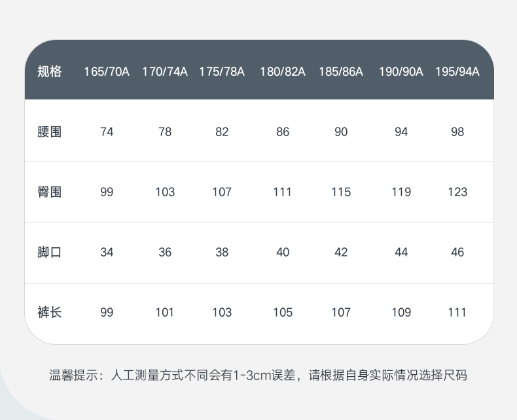The width and height of the screenshot is (517, 420).
Task: Click the 腰围 row label
Action: pyautogui.click(x=50, y=131)
